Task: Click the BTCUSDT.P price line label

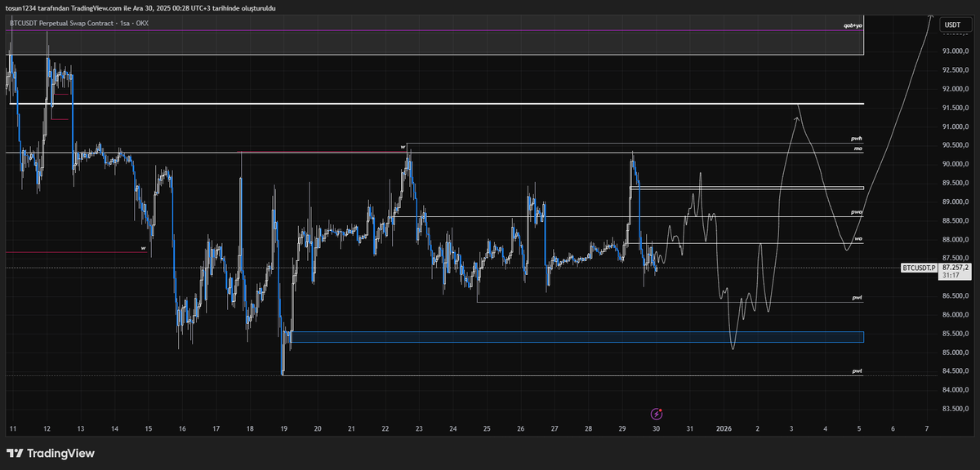Action: click(x=919, y=268)
